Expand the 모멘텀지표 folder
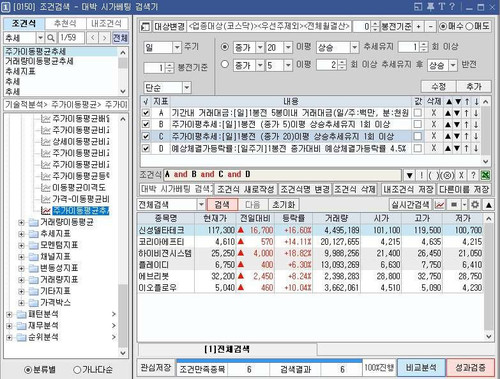500x379 pixels. click(21, 245)
